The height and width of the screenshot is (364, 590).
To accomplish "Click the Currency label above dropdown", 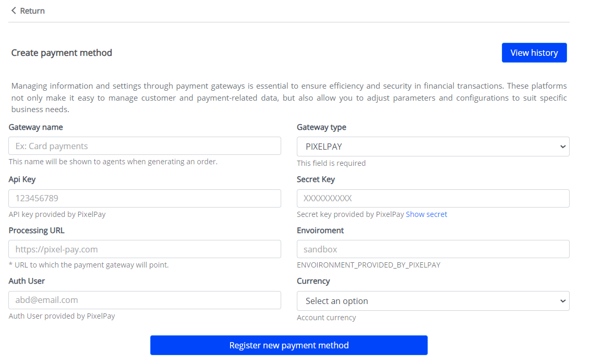I will [313, 281].
